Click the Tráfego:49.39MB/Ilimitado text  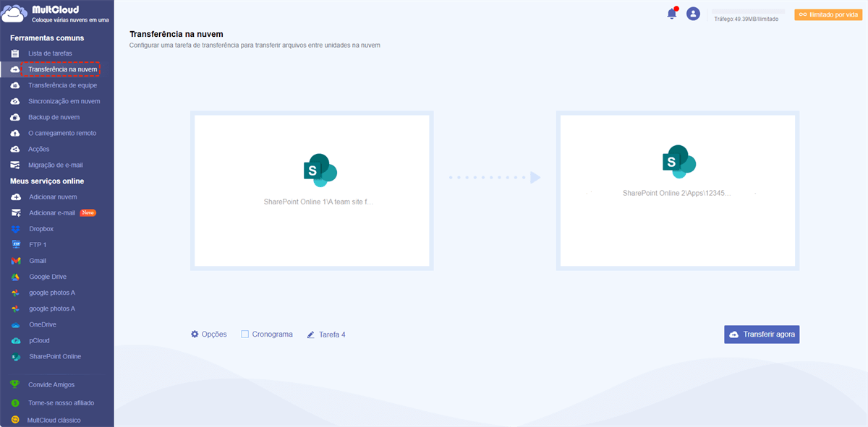(x=746, y=20)
